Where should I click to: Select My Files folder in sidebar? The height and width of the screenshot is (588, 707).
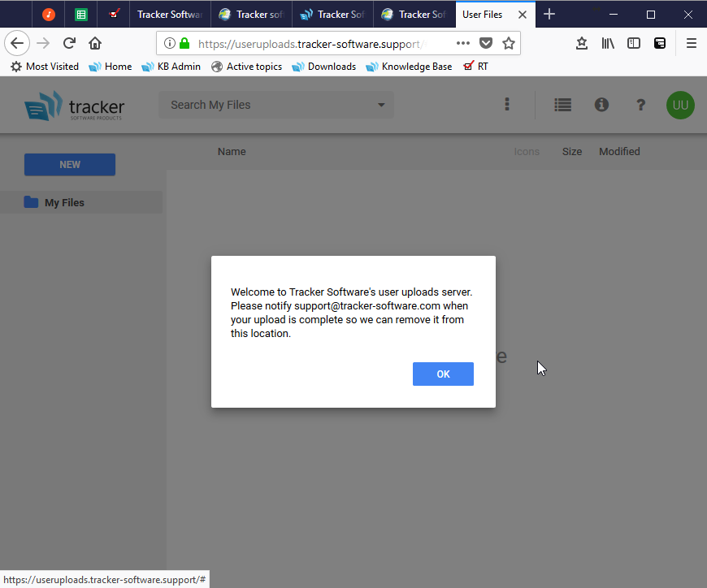tap(81, 202)
